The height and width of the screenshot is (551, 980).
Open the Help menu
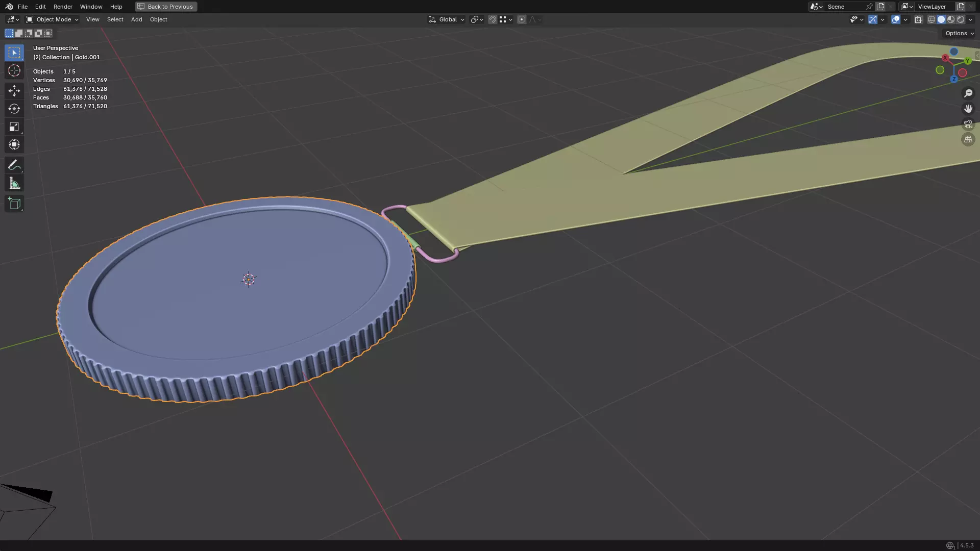click(x=116, y=7)
